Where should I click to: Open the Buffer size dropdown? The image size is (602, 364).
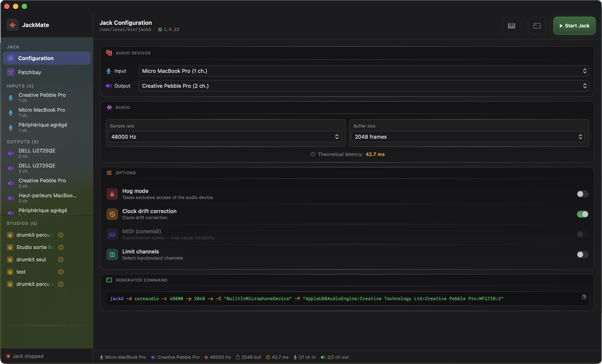pos(468,137)
